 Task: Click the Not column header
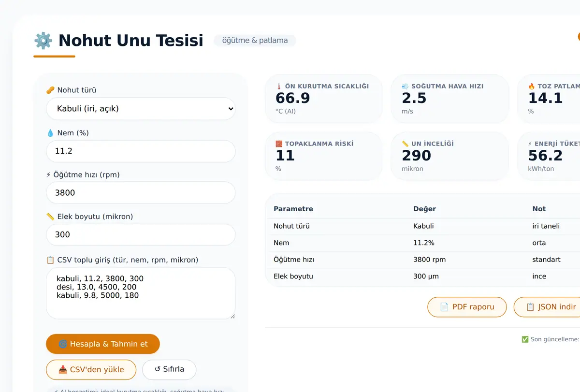(539, 209)
